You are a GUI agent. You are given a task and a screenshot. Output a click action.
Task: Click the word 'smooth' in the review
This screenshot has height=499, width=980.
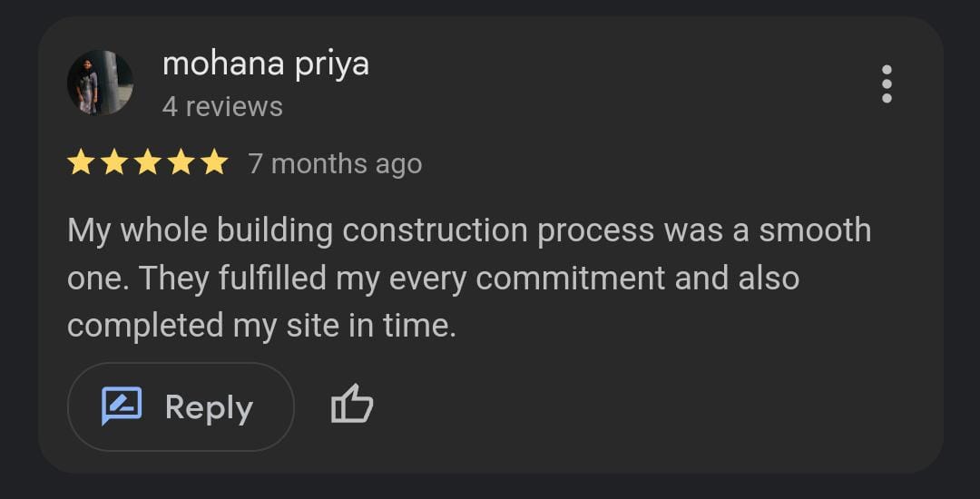pos(814,230)
